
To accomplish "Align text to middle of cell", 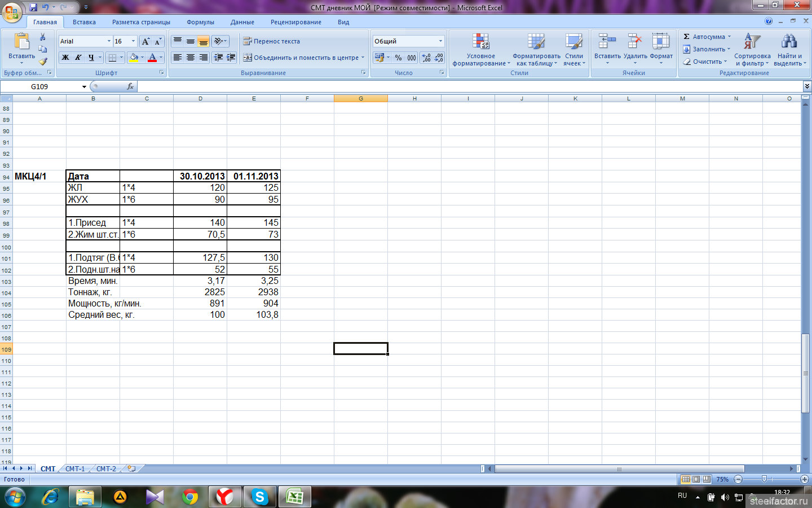I will pyautogui.click(x=191, y=41).
